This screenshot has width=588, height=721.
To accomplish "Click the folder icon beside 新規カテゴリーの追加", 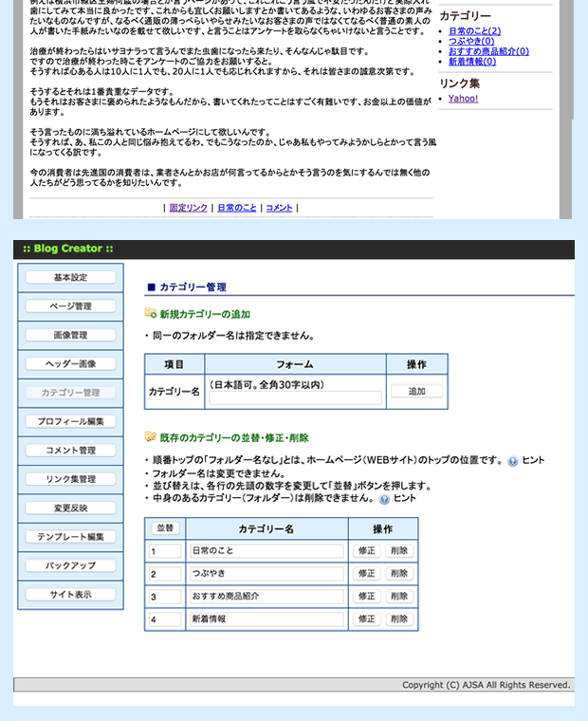I will pyautogui.click(x=151, y=313).
